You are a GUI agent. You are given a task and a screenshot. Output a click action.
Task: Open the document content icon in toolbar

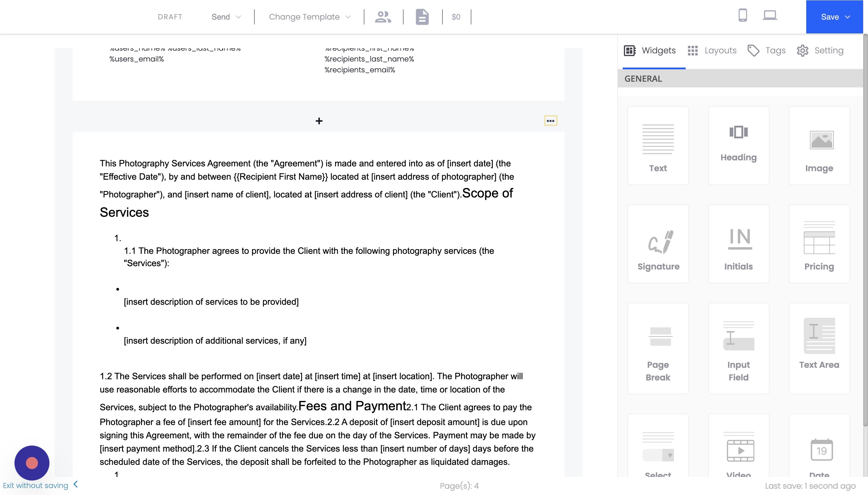coord(421,16)
